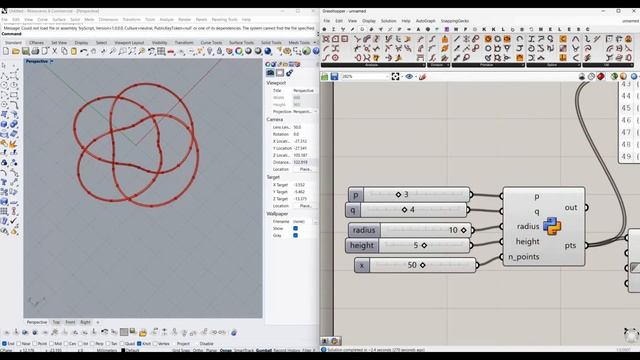Open the Solution menu in Grasshopper
Screen dimensions: 640x360
pos(388,21)
